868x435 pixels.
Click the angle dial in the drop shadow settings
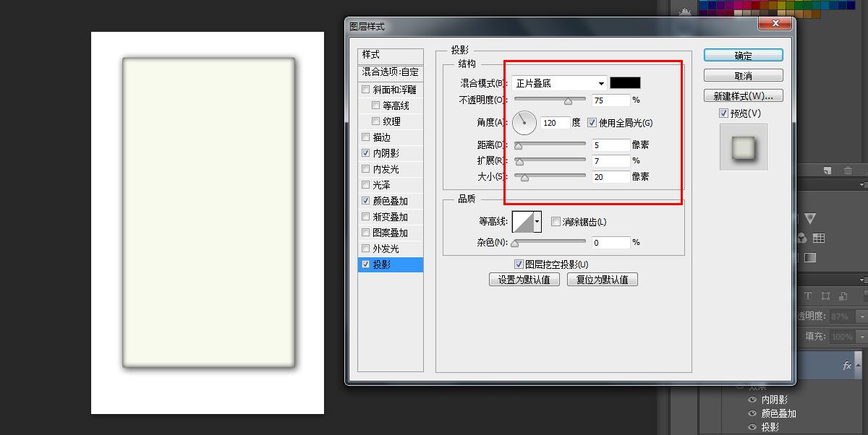coord(524,123)
